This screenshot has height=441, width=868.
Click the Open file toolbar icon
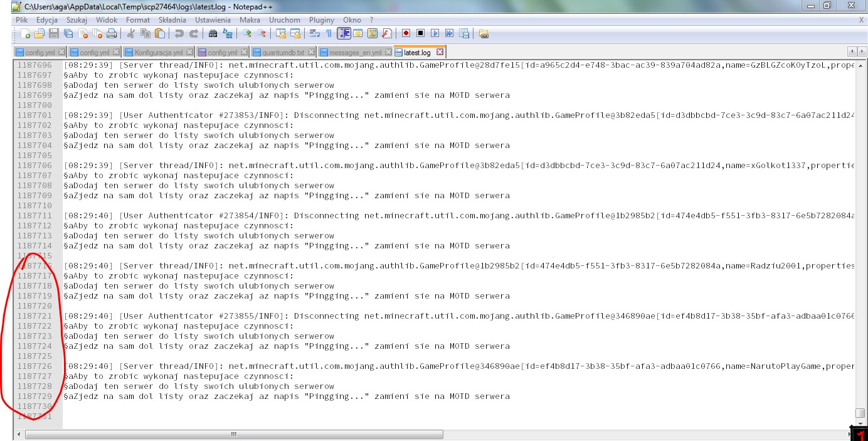(x=39, y=33)
